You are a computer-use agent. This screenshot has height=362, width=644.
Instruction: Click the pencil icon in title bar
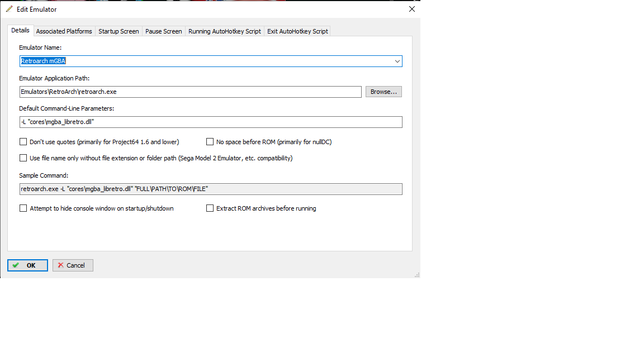(9, 9)
